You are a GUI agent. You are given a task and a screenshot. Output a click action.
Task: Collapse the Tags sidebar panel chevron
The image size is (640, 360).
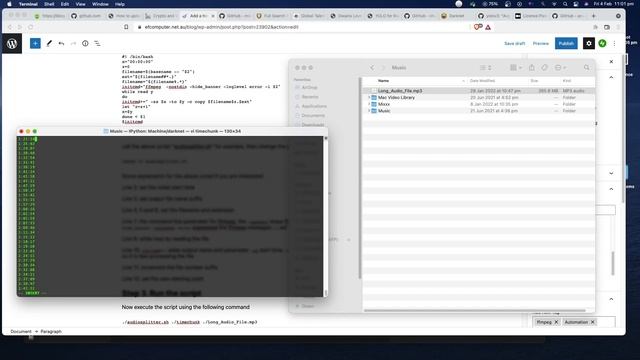pyautogui.click(x=611, y=299)
